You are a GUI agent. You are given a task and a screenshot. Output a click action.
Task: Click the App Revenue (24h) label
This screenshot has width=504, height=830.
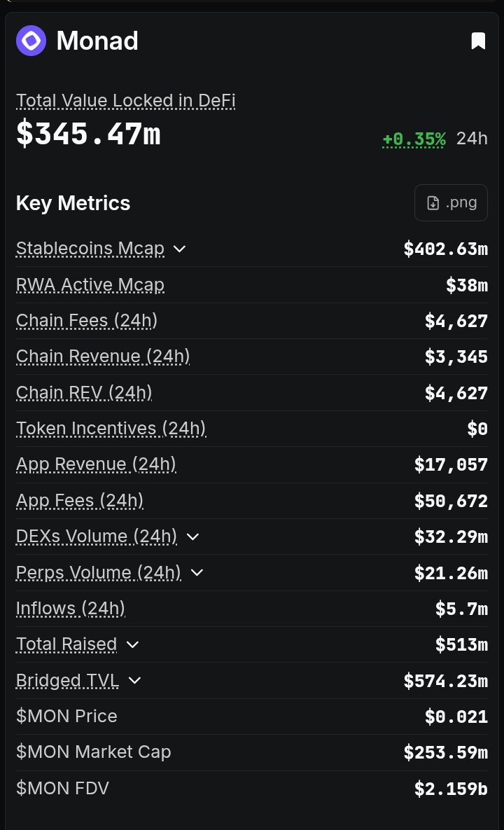point(96,465)
